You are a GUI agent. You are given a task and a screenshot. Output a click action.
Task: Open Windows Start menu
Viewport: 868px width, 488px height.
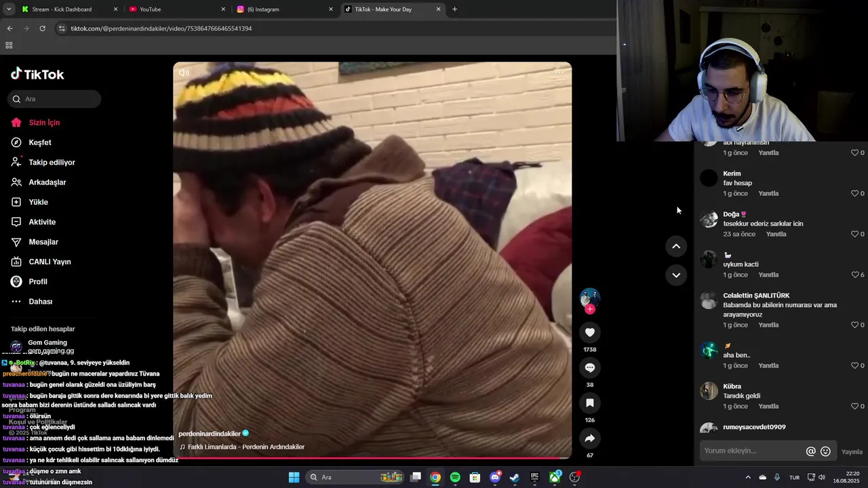pyautogui.click(x=294, y=477)
